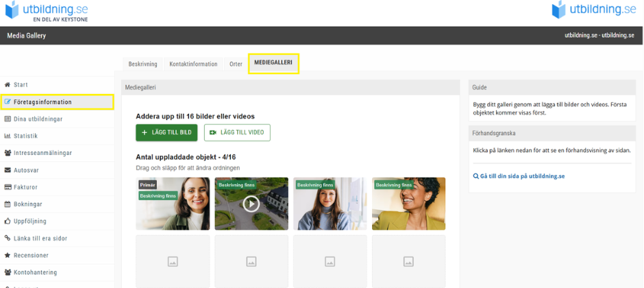
Task: Click the list icon beside Dina utbildningar
Action: pos(7,119)
